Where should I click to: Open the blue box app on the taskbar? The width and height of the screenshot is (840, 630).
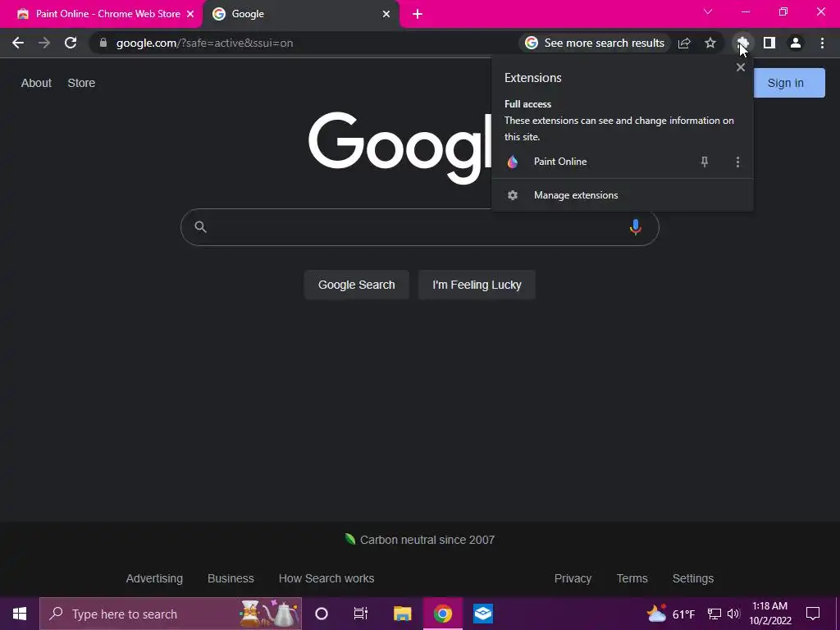tap(483, 614)
